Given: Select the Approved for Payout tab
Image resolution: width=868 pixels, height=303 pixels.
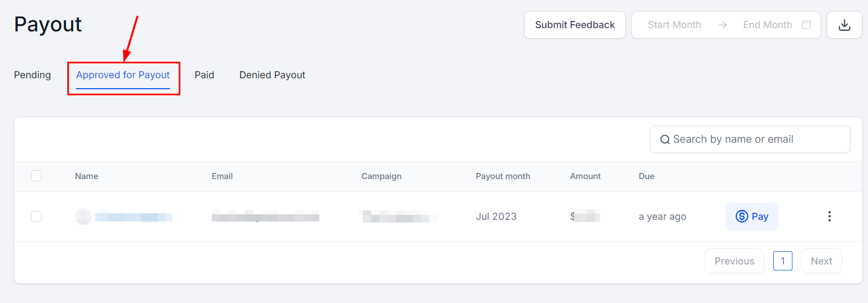Looking at the screenshot, I should [x=123, y=75].
